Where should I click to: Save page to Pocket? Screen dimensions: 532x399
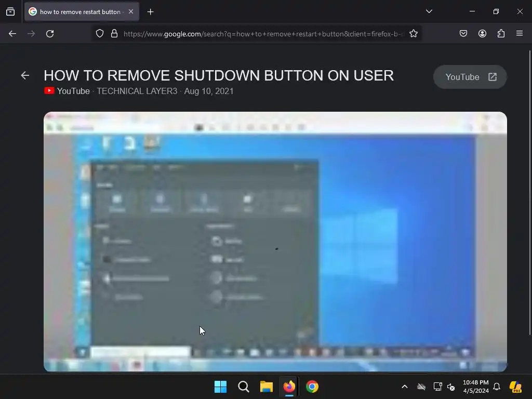[x=463, y=33]
